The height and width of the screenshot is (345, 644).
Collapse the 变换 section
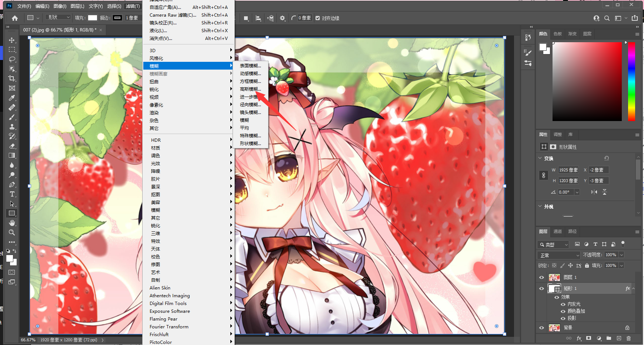540,158
